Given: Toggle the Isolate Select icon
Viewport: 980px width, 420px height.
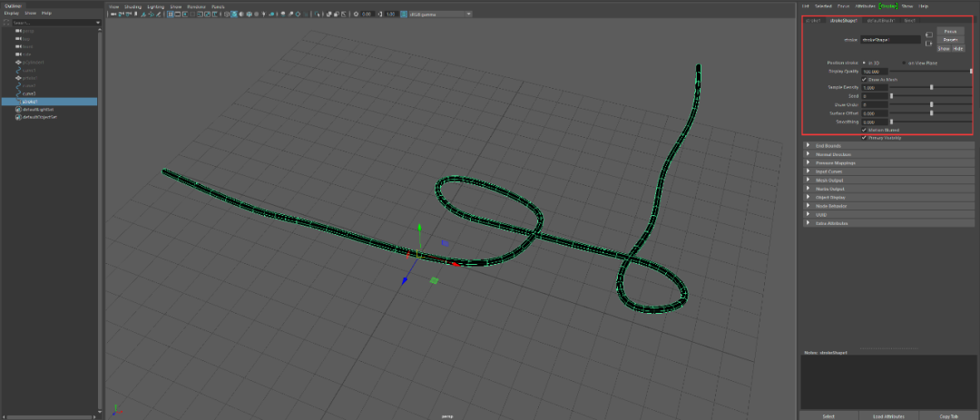Looking at the screenshot, I should [317, 14].
